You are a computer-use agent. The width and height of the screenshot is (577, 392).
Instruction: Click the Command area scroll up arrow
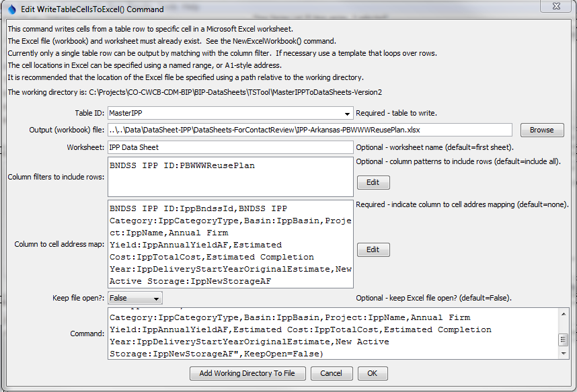(x=564, y=314)
